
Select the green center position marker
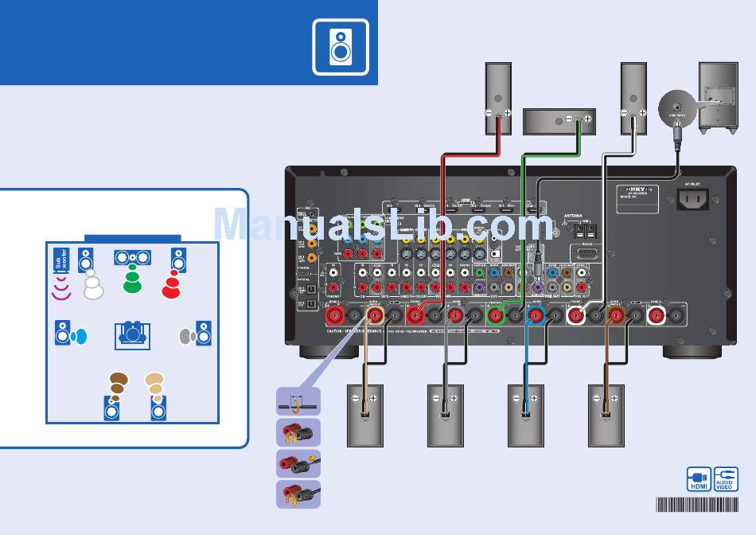pyautogui.click(x=133, y=279)
